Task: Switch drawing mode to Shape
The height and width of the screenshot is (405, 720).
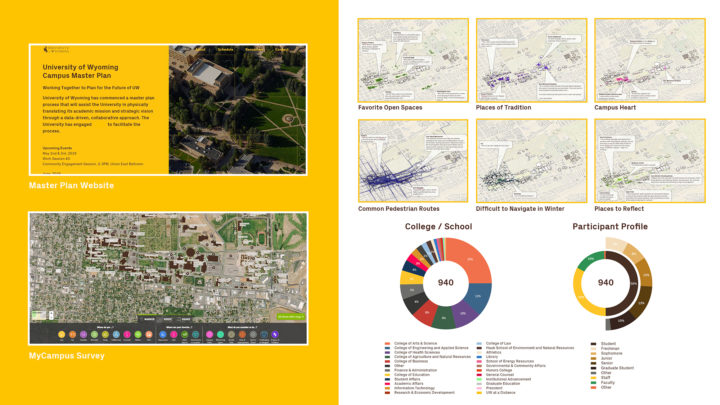Action: tap(185, 319)
